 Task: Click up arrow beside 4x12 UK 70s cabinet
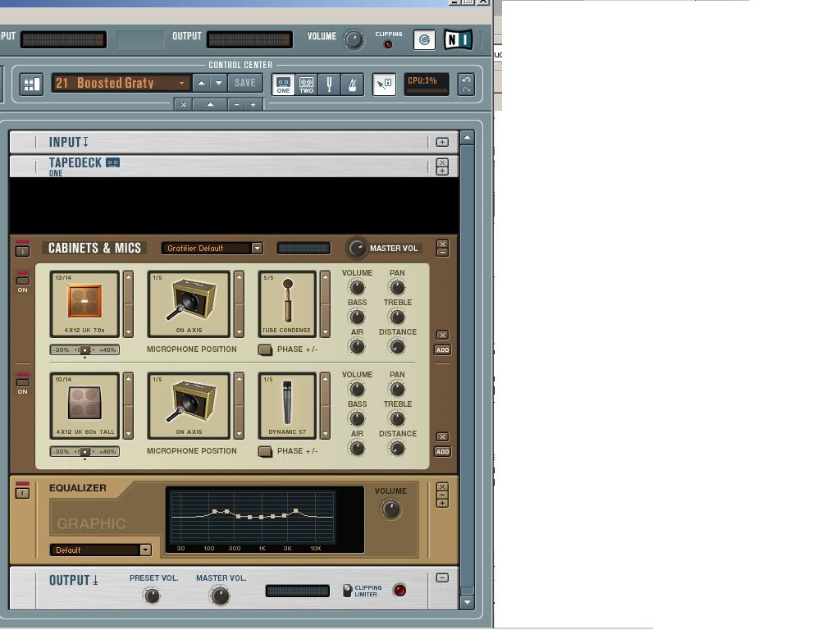[x=129, y=277]
